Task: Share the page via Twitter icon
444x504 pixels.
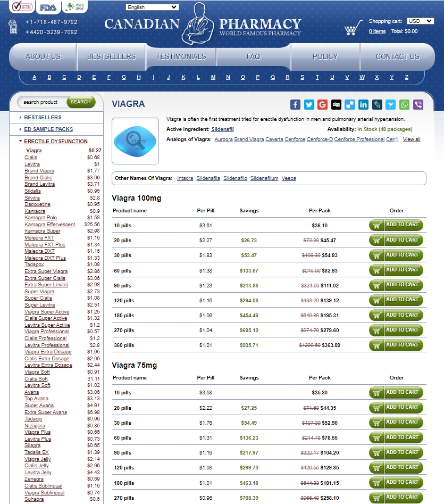Action: (309, 104)
